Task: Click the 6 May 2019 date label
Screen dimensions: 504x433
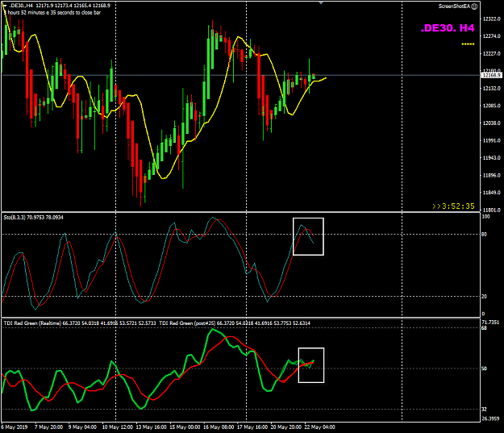Action: tap(15, 427)
